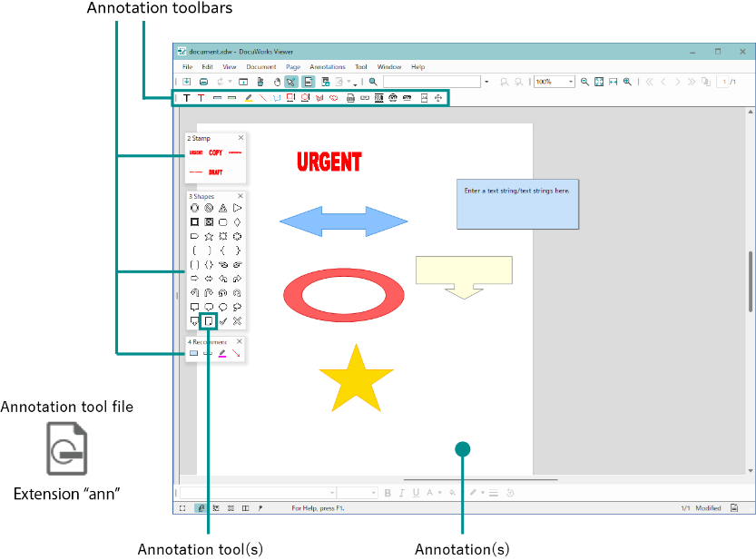Image resolution: width=756 pixels, height=560 pixels.
Task: Open the dropdown arrow next to search field
Action: (486, 81)
